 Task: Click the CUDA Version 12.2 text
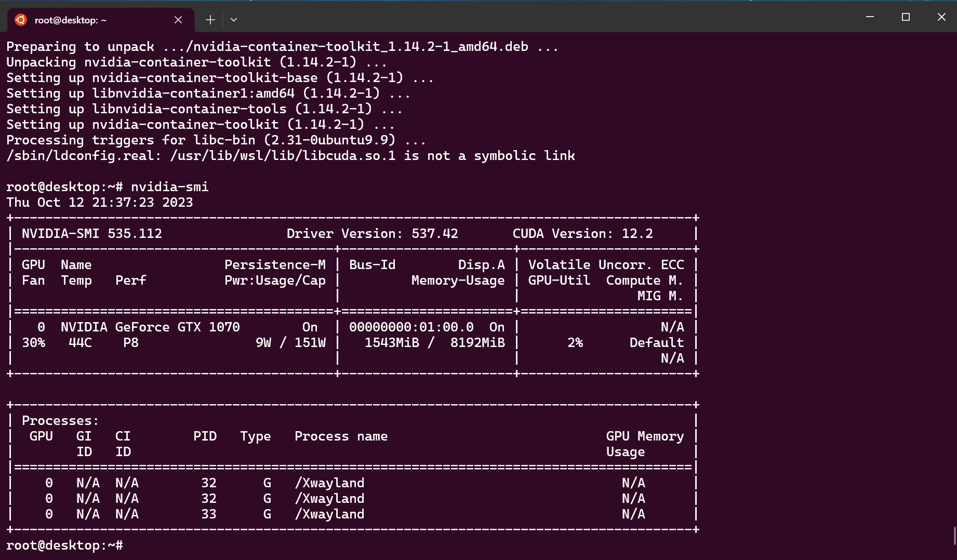[x=583, y=233]
